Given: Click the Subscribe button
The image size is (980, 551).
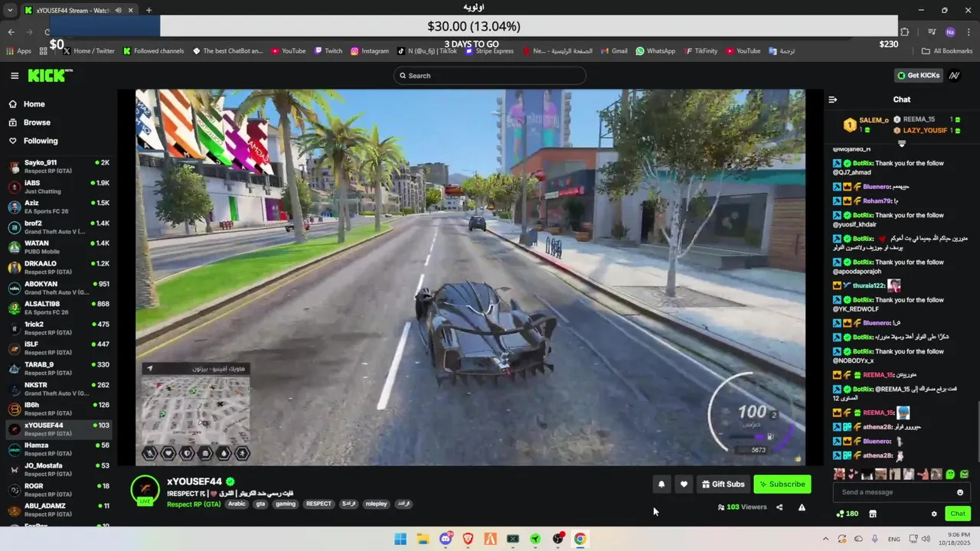Looking at the screenshot, I should pyautogui.click(x=782, y=484).
